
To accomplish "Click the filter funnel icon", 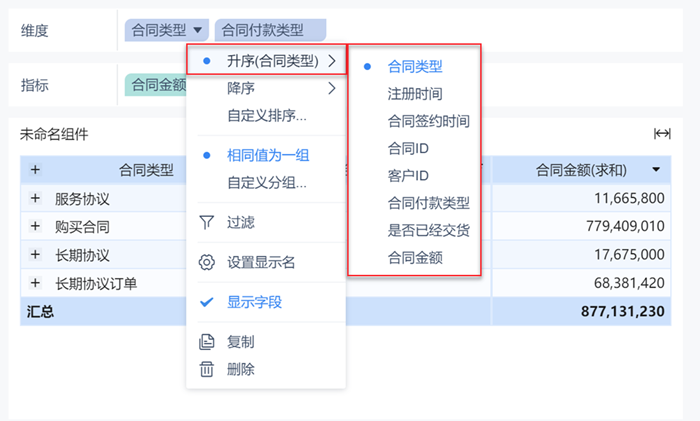I will [x=207, y=222].
